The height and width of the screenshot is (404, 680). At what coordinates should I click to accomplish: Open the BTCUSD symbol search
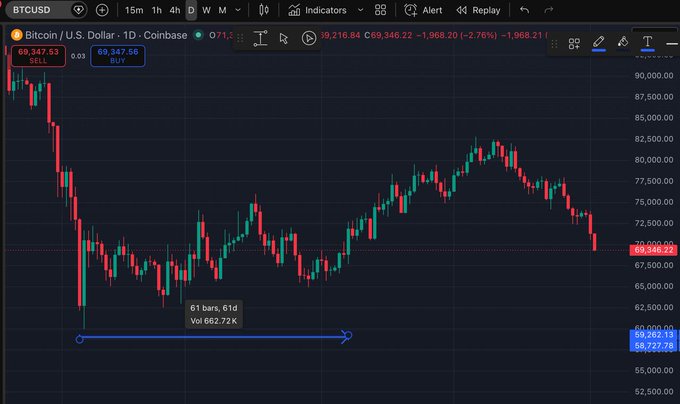pos(31,10)
